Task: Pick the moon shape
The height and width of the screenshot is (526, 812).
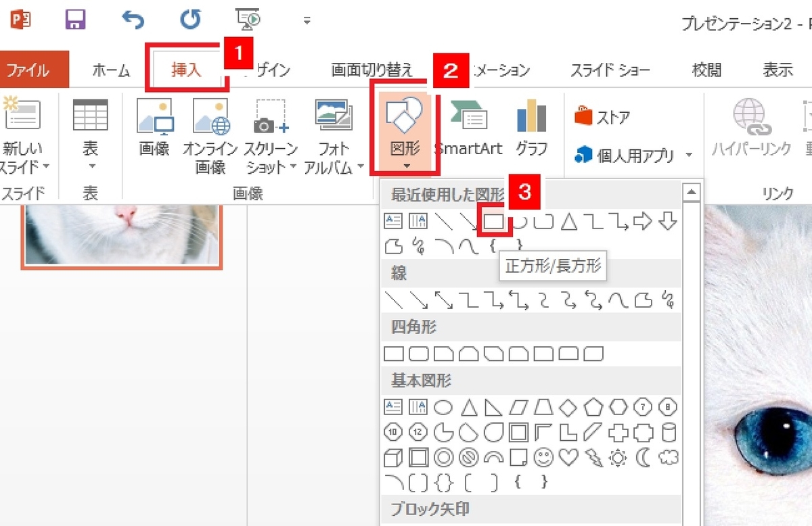Action: (x=644, y=458)
